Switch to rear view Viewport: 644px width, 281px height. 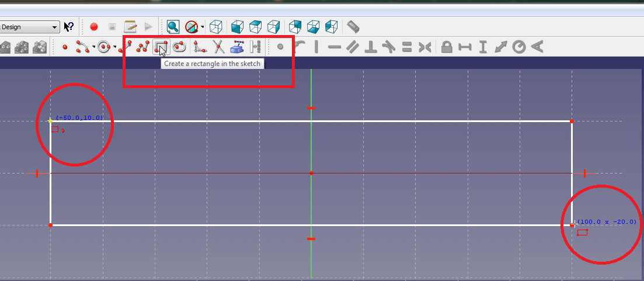295,27
